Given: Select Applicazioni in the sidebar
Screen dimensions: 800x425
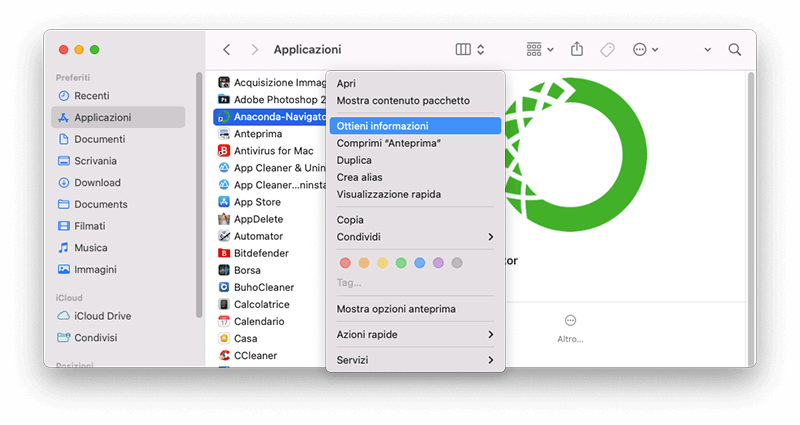Looking at the screenshot, I should click(x=118, y=117).
